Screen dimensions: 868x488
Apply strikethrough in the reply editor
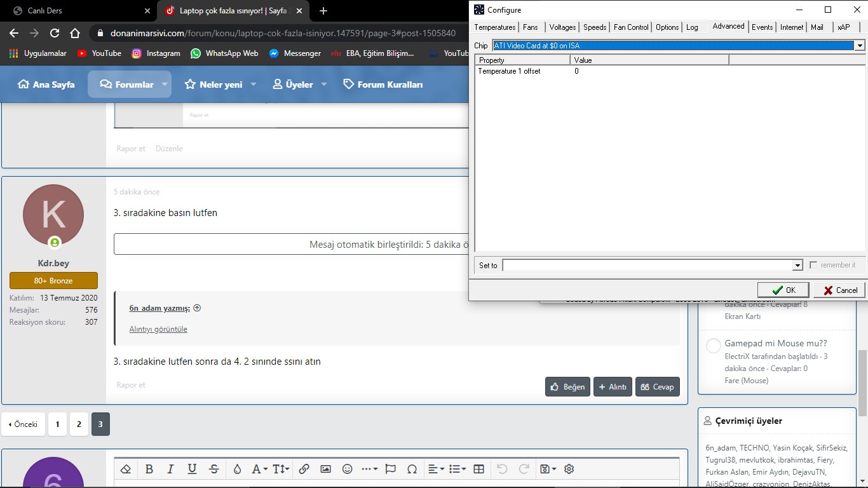(214, 469)
